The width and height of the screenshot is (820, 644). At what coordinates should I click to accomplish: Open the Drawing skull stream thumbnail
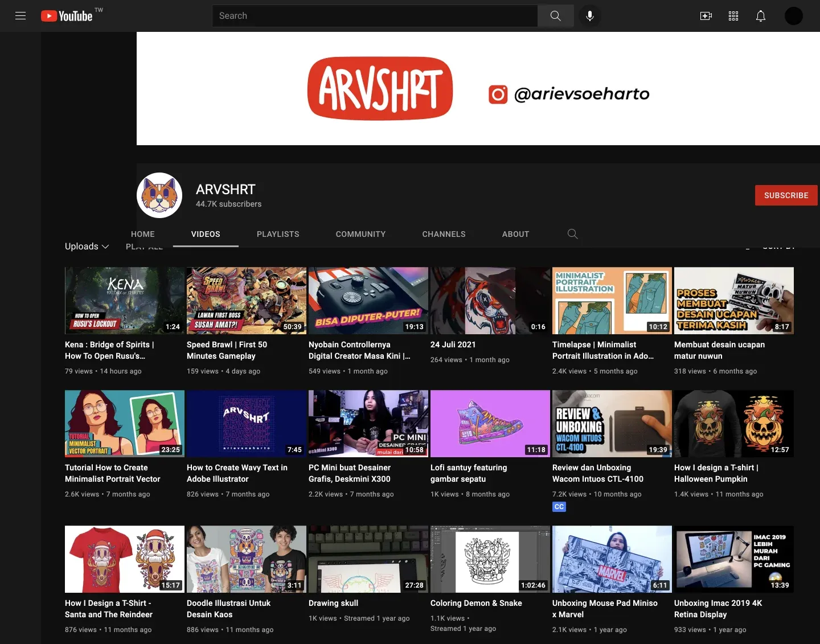tap(368, 559)
